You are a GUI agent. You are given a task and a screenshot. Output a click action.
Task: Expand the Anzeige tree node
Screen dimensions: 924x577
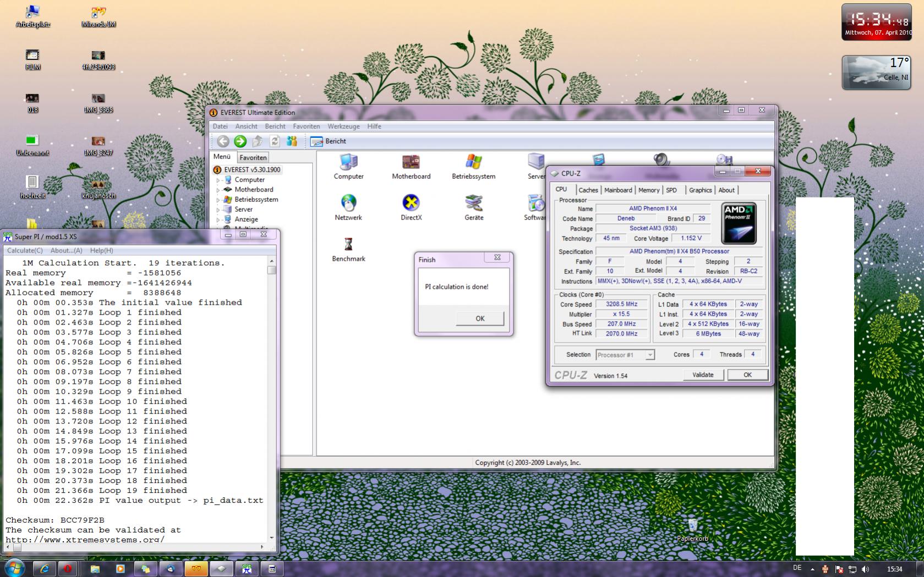click(x=218, y=219)
